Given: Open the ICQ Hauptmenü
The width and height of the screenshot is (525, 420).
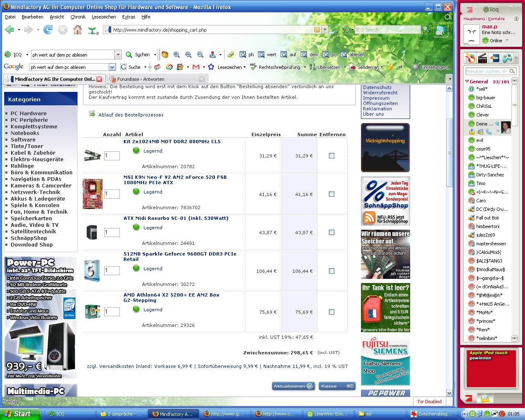Looking at the screenshot, I should pyautogui.click(x=474, y=18).
